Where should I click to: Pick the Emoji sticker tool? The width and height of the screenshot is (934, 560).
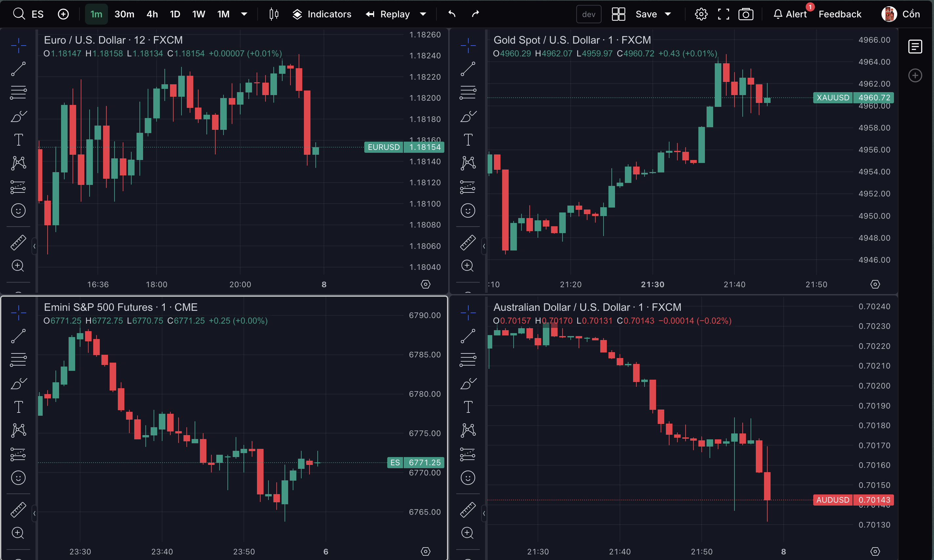point(18,210)
